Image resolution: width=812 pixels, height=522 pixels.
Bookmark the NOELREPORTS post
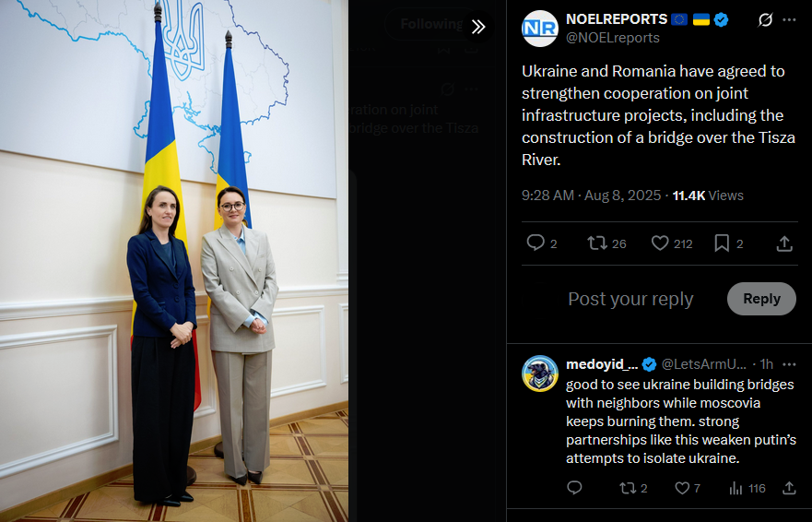[729, 243]
